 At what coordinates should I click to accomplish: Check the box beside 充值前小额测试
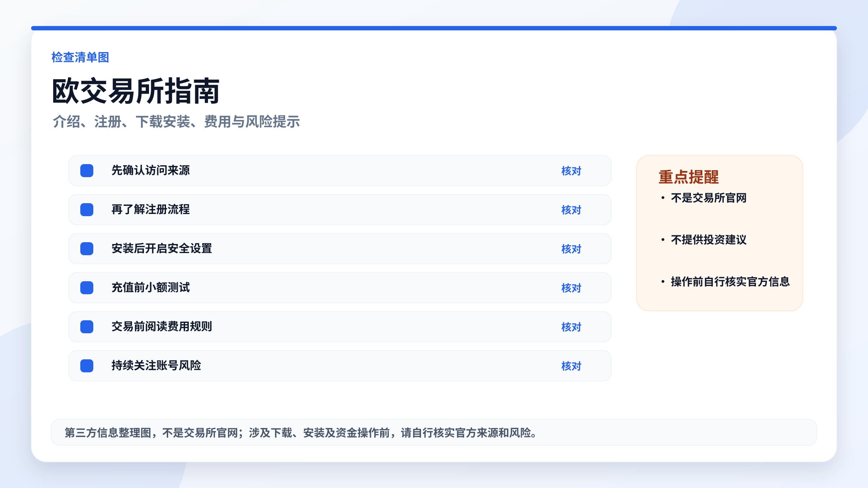[x=87, y=288]
